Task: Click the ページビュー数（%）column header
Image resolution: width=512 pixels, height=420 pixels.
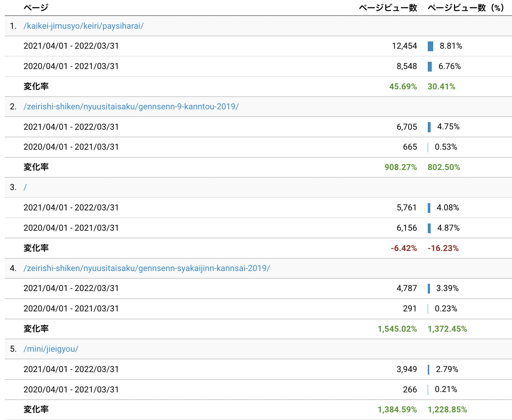Action: click(466, 8)
